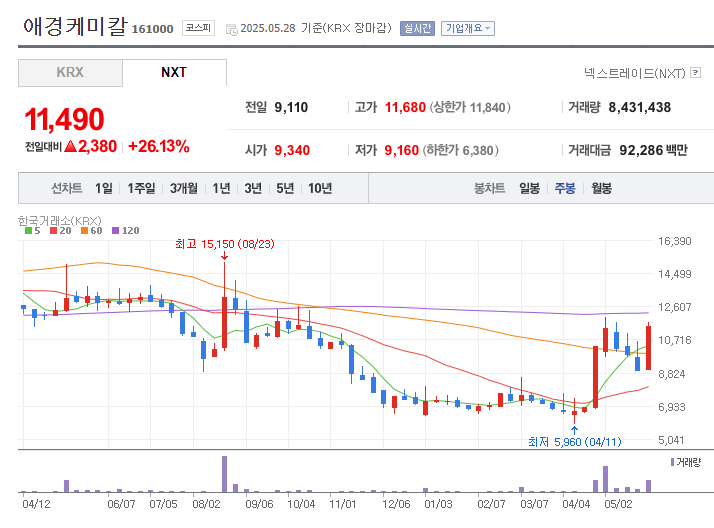This screenshot has height=528, width=714.
Task: Click the upper limit 상한가 11,840
Action: coord(471,107)
